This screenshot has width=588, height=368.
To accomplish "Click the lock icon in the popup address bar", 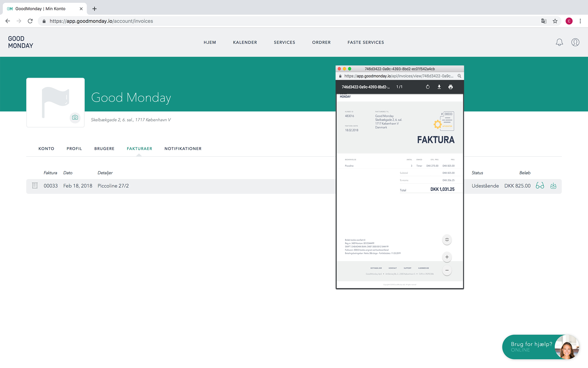I will point(340,76).
